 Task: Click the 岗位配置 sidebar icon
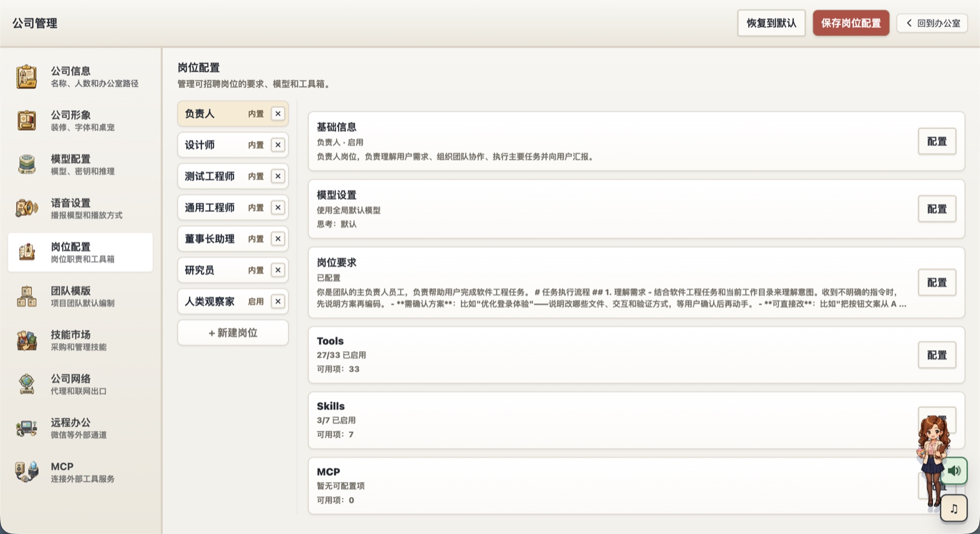(x=26, y=252)
